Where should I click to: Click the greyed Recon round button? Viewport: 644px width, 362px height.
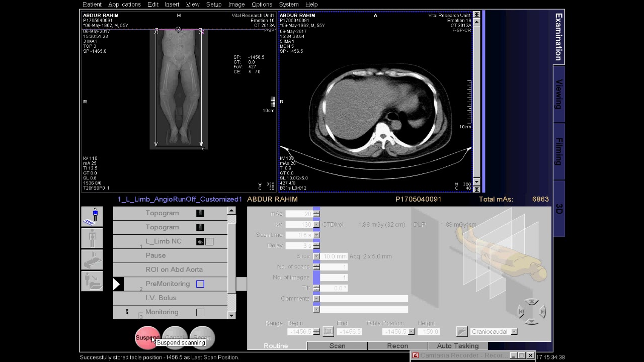click(202, 338)
